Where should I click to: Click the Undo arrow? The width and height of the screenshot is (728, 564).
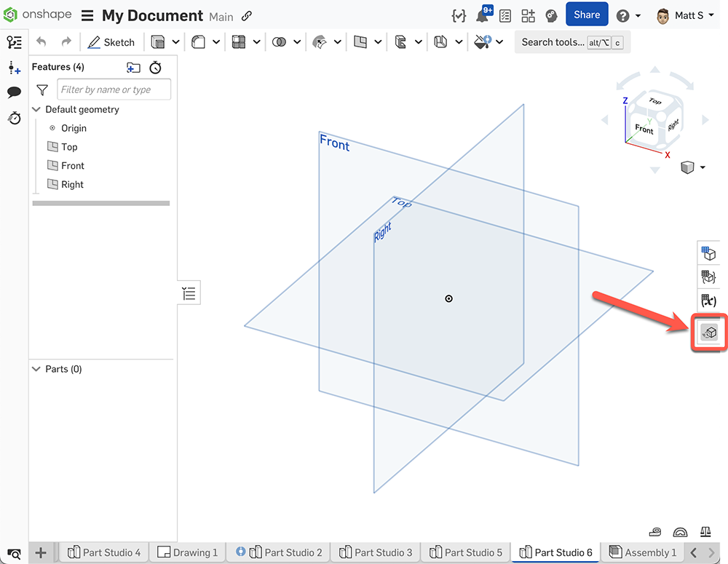[x=41, y=41]
